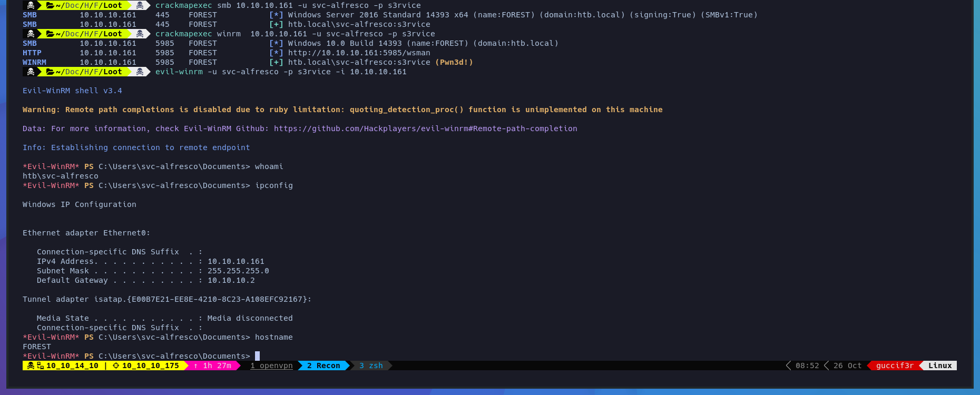The image size is (980, 395).
Task: Click the 'FOREST' output below the hostname command
Action: (x=37, y=347)
